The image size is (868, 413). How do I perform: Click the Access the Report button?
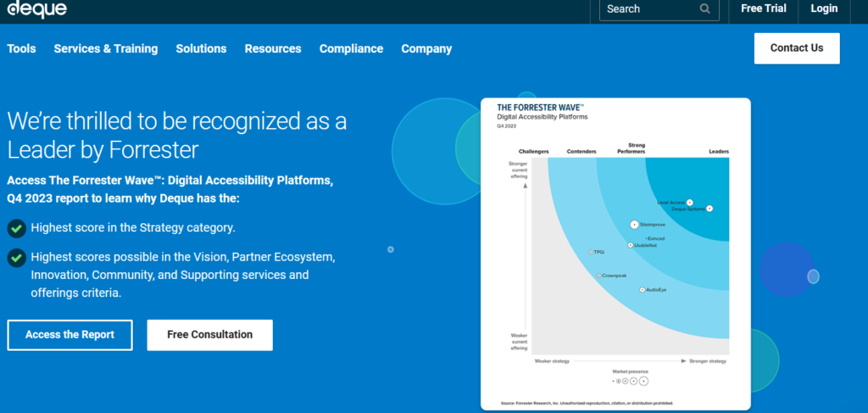point(70,335)
